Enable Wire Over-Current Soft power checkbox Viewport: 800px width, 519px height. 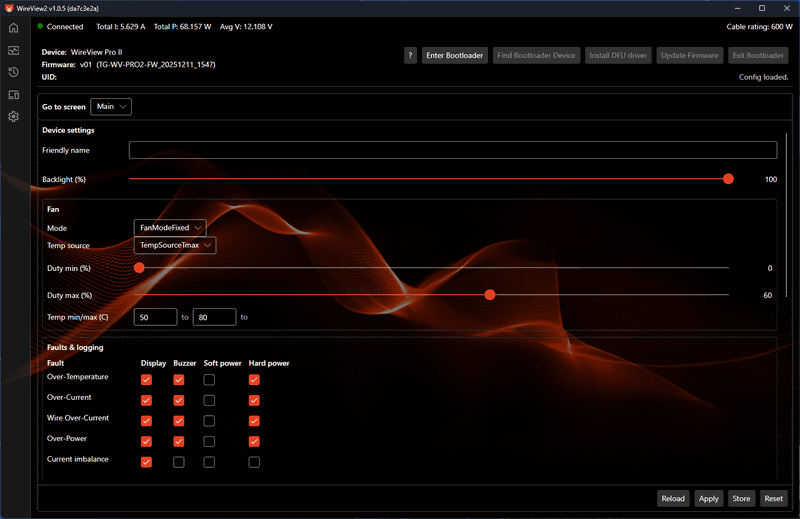(209, 421)
